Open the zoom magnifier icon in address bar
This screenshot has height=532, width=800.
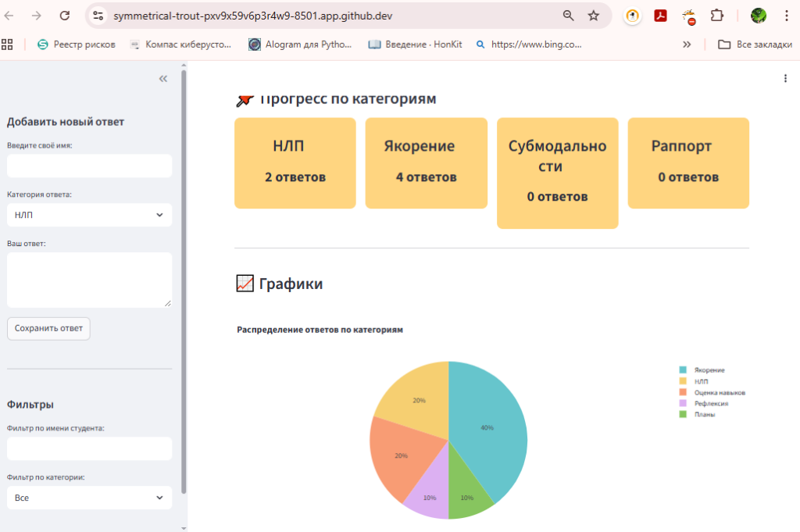568,16
